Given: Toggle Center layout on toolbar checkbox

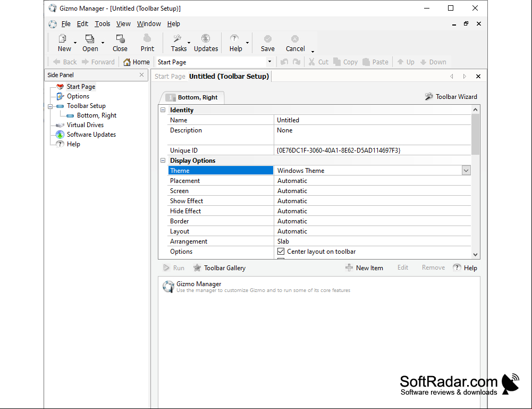Looking at the screenshot, I should 281,251.
